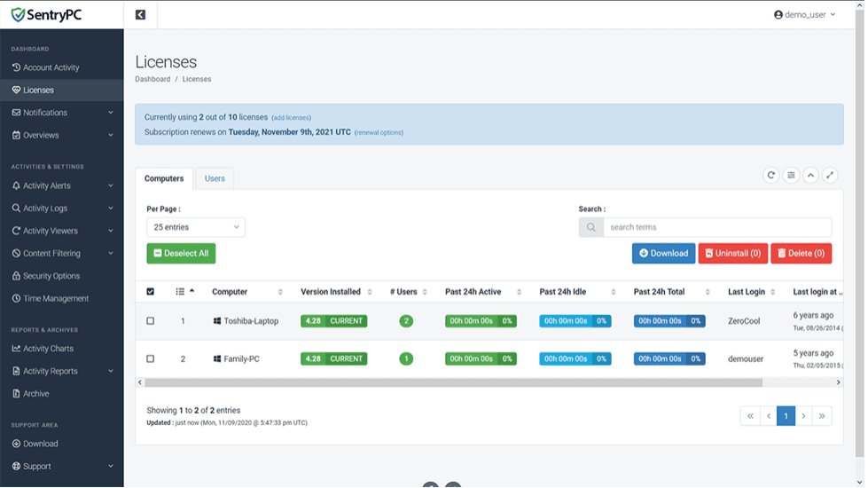Click the Windows icon beside Toshiba-Laptop
868x488 pixels.
[x=217, y=321]
